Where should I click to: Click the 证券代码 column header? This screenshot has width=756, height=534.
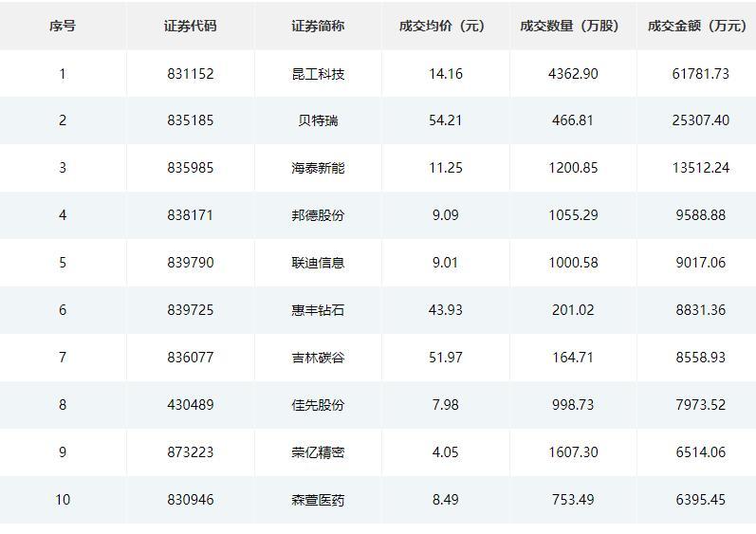pos(190,26)
